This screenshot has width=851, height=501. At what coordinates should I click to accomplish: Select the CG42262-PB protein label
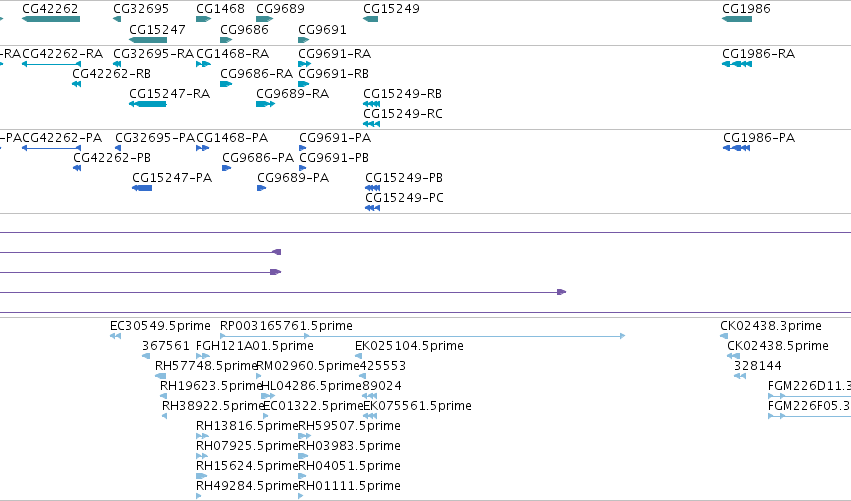pos(112,158)
